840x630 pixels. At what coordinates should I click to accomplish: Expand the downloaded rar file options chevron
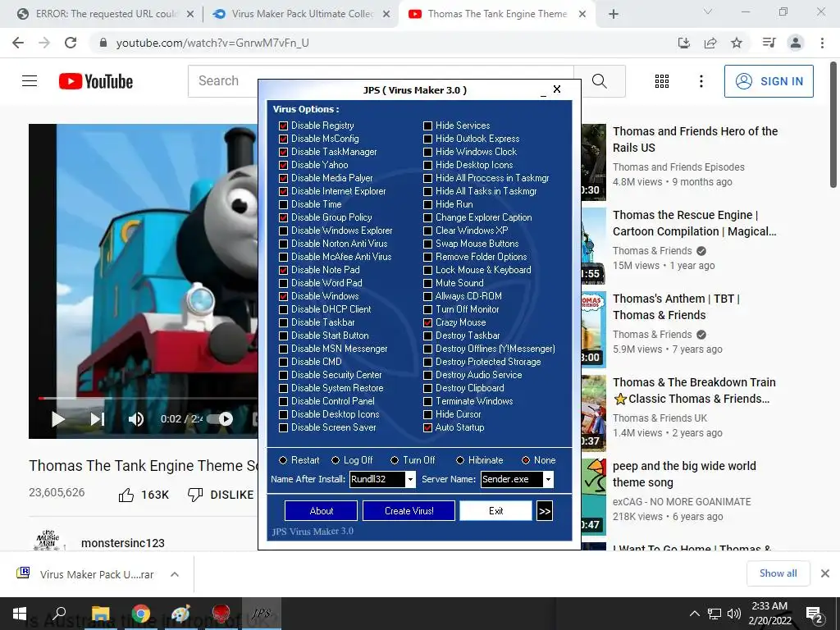(174, 574)
